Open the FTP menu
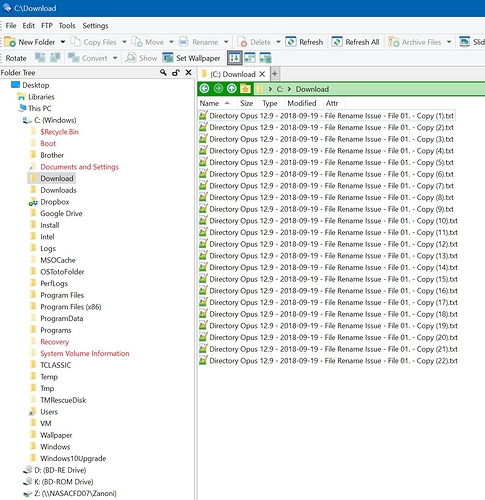Screen dimensions: 485x500 pos(47,26)
